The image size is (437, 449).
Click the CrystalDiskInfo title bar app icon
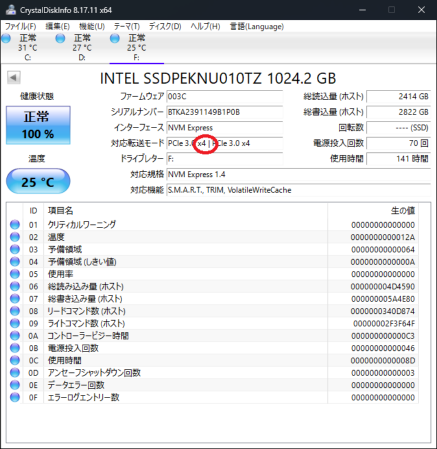[x=10, y=10]
